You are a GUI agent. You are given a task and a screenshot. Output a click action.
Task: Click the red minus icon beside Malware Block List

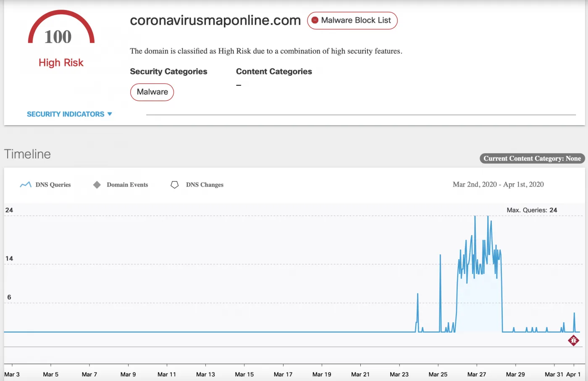315,20
